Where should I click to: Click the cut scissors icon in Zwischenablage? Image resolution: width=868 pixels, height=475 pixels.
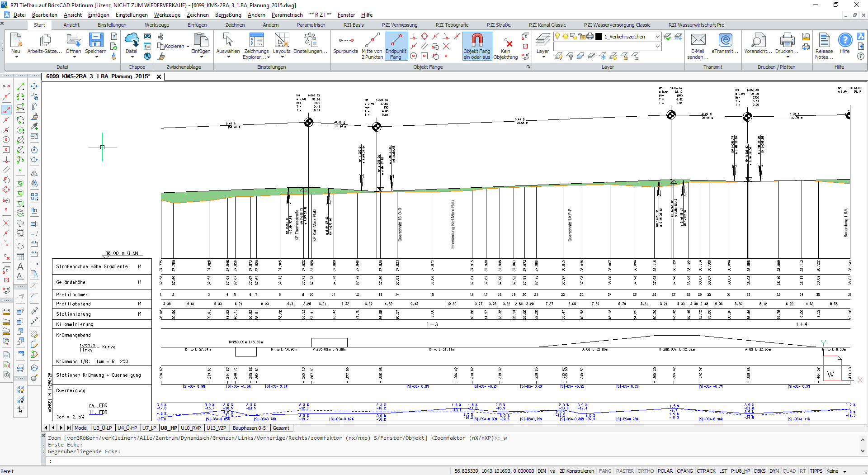click(x=160, y=36)
